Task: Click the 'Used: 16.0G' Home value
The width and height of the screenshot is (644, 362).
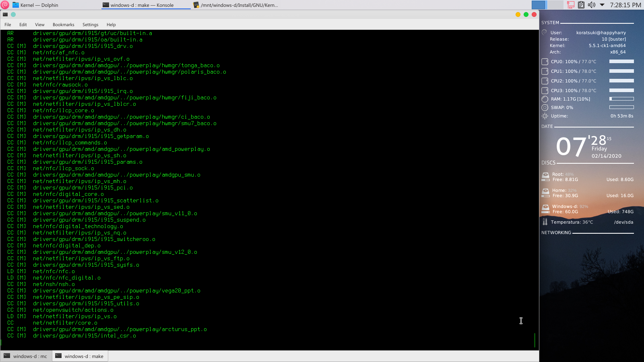Action: point(620,195)
